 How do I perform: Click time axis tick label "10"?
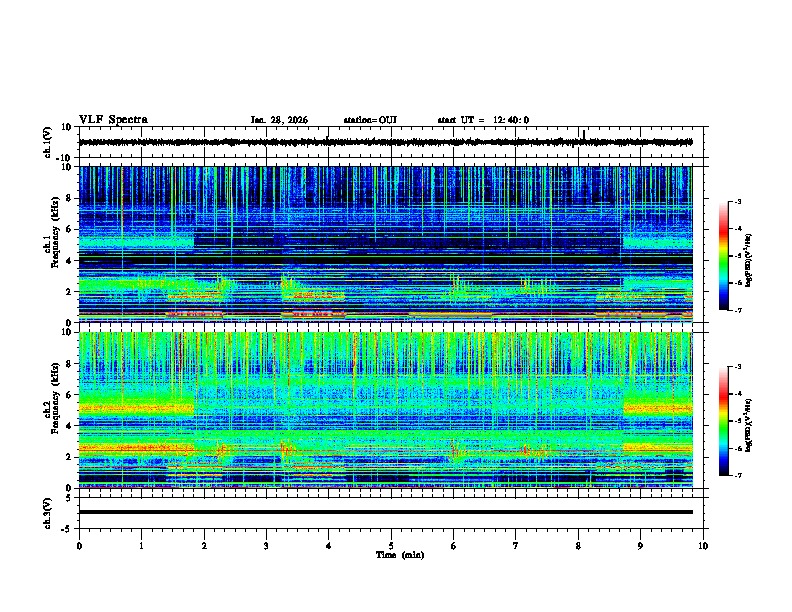pyautogui.click(x=703, y=546)
